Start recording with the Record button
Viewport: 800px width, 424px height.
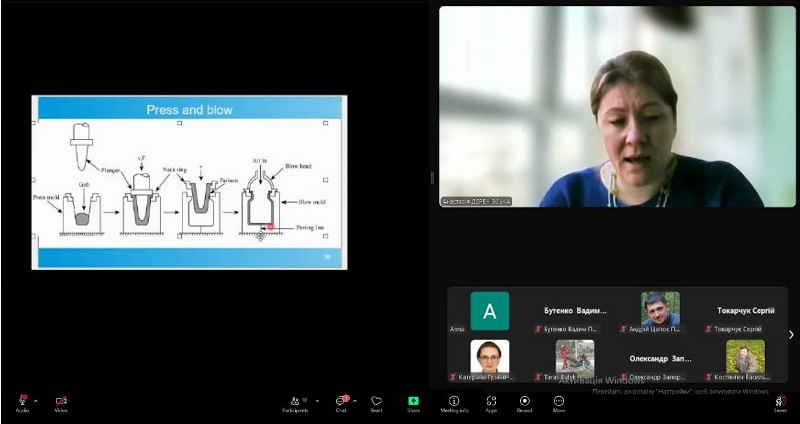click(x=524, y=403)
